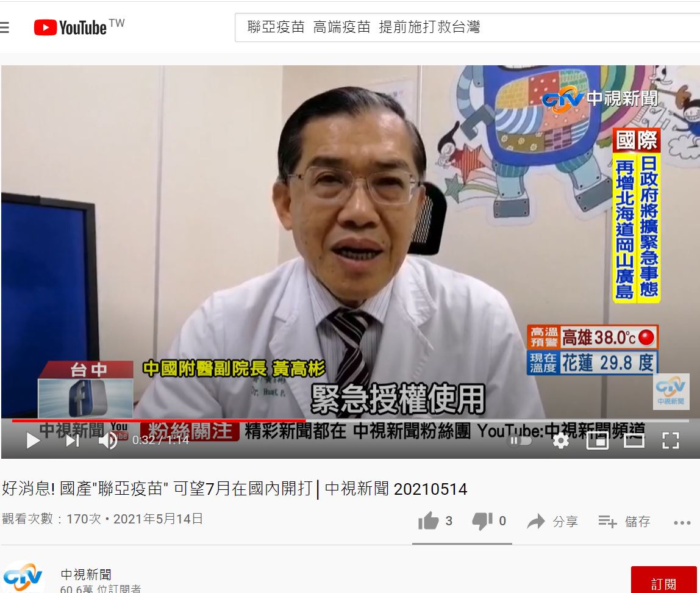Skip to the next video

(x=73, y=440)
